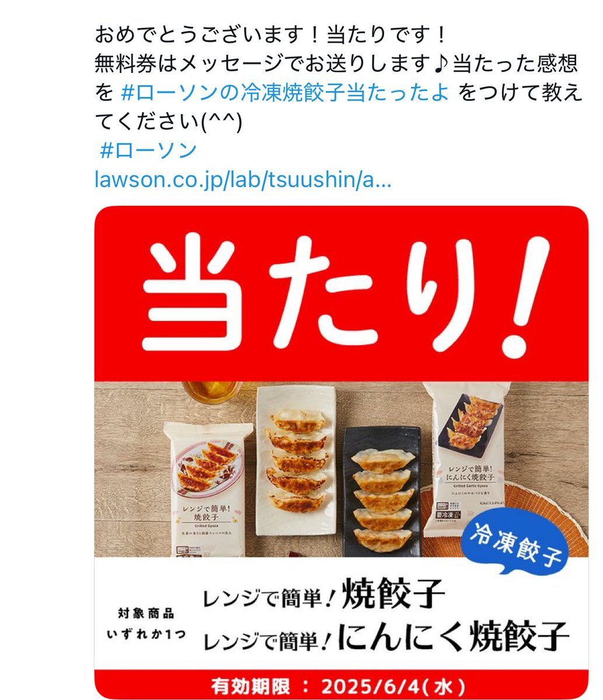Follow the lawson.co.jp/lab/tsuushin link
Screen dimensions: 603x700
pyautogui.click(x=243, y=180)
